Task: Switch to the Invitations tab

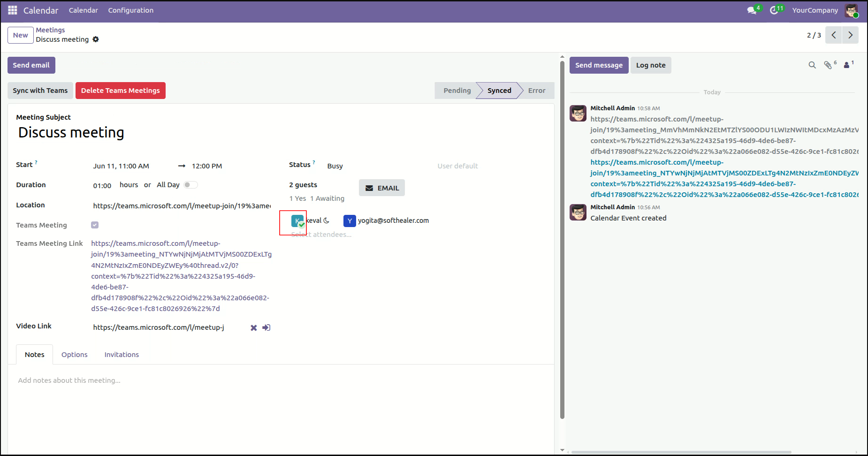Action: (x=122, y=355)
